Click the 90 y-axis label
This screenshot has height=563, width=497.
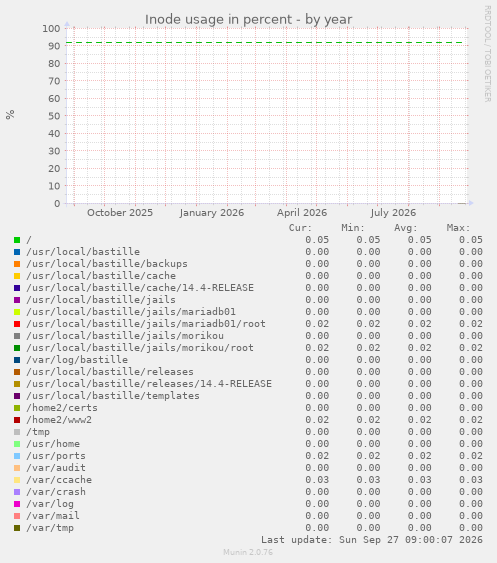click(54, 46)
